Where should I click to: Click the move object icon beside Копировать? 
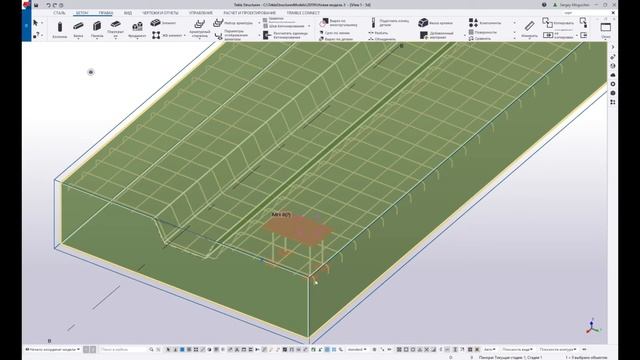click(x=584, y=22)
